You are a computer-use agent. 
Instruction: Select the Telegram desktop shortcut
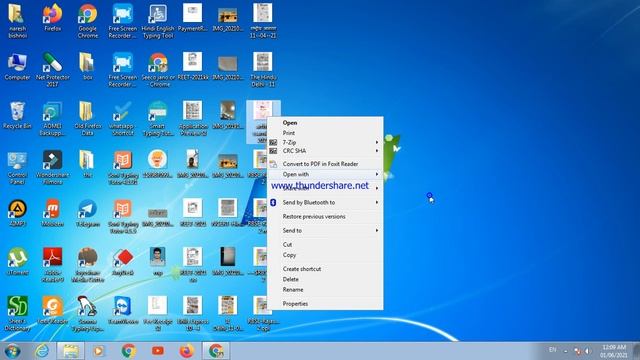[87, 213]
